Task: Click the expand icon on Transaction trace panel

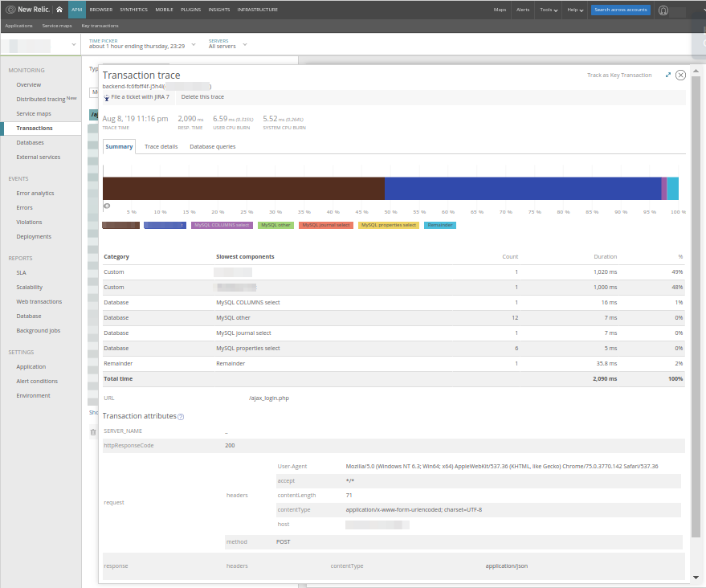Action: [668, 75]
